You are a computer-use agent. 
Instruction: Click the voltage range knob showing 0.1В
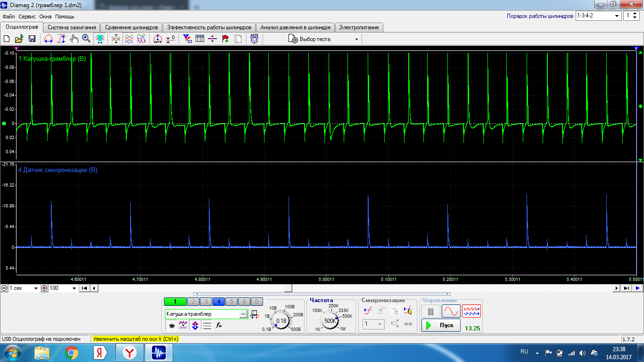[281, 321]
